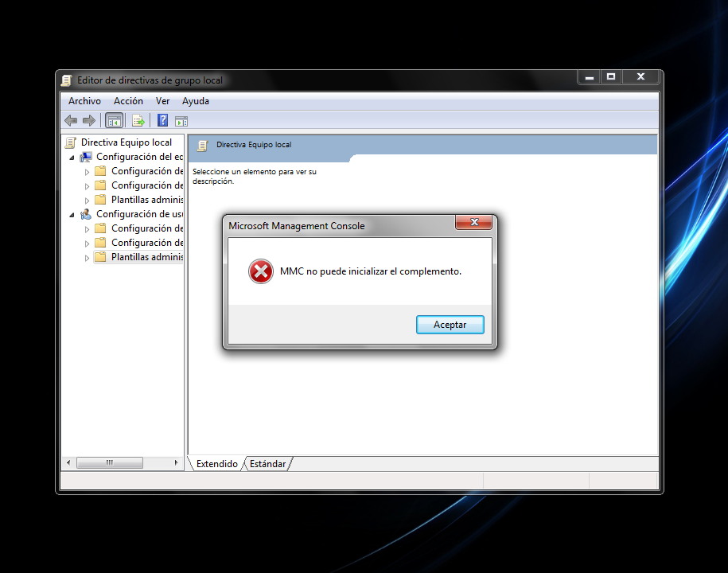The width and height of the screenshot is (728, 573).
Task: Expand first Configuración de folder under equipo
Action: pos(87,172)
